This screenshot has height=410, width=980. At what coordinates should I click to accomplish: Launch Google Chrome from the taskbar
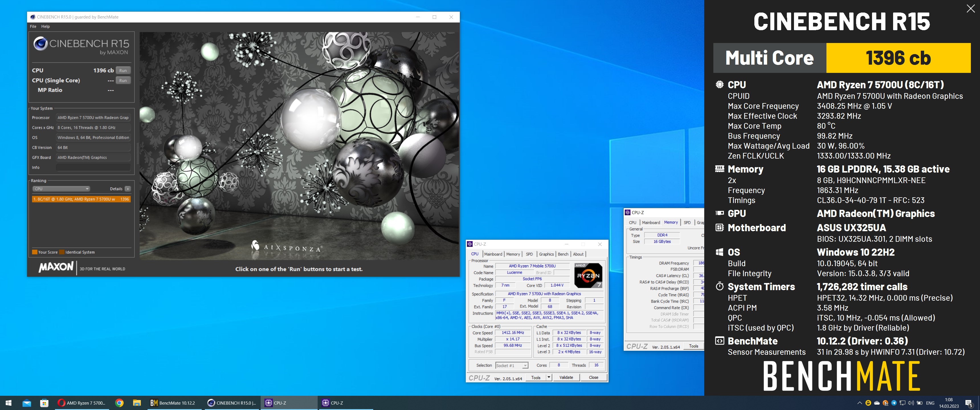point(119,403)
